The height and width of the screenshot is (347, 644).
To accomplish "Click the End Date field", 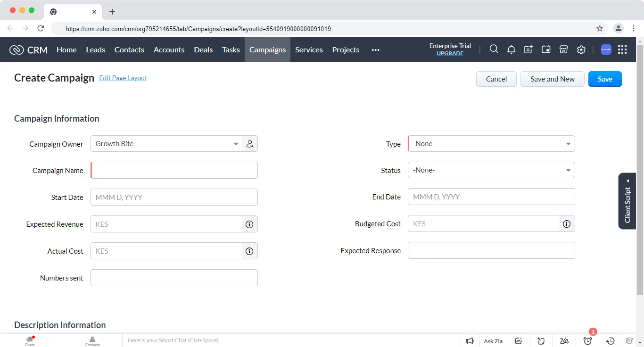I will tap(491, 197).
